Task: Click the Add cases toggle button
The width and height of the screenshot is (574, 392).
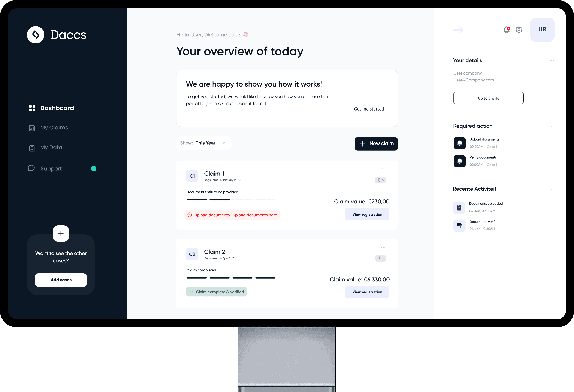Action: 61,280
